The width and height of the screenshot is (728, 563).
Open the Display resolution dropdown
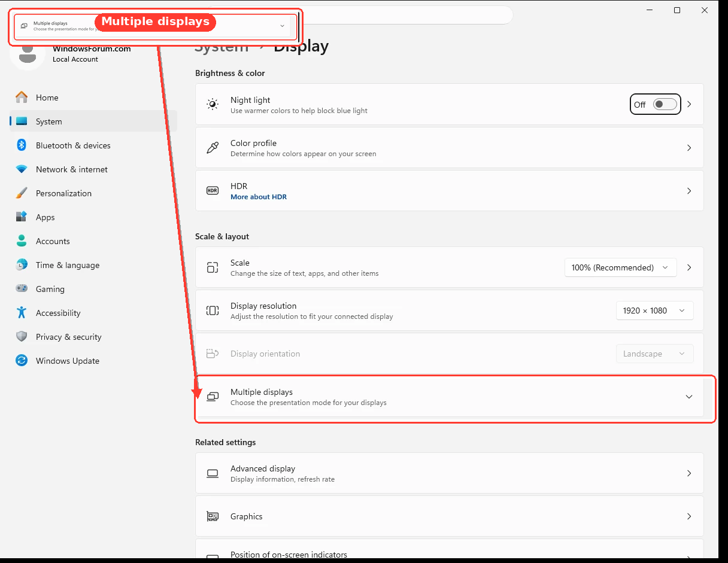click(x=654, y=311)
